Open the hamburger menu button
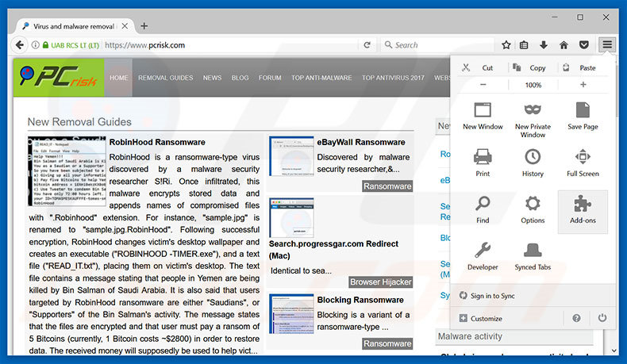The width and height of the screenshot is (627, 364). pos(607,44)
